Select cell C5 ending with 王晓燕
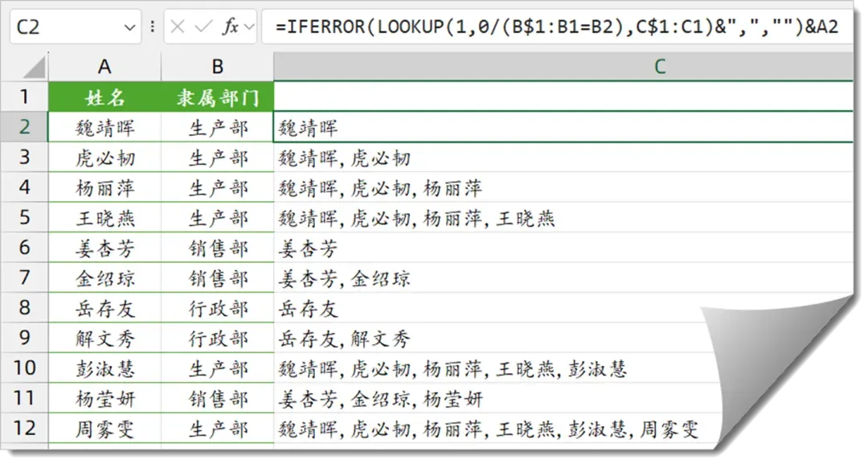The width and height of the screenshot is (868, 464). [x=563, y=217]
